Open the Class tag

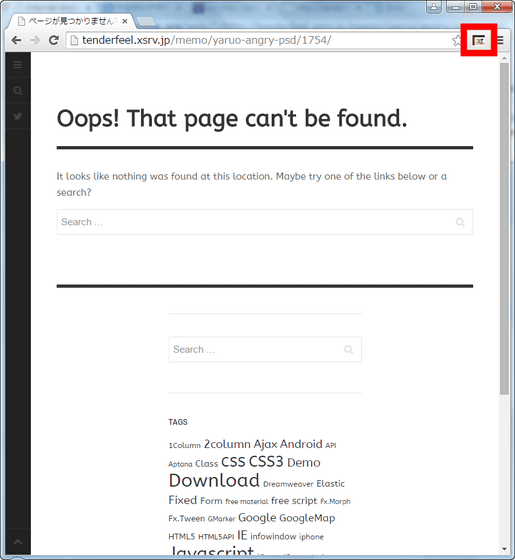(x=206, y=464)
